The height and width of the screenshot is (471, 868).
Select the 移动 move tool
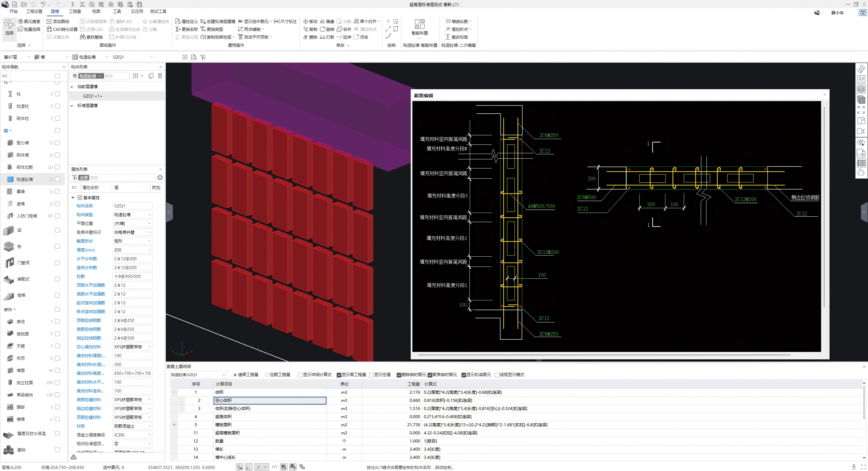tap(310, 21)
